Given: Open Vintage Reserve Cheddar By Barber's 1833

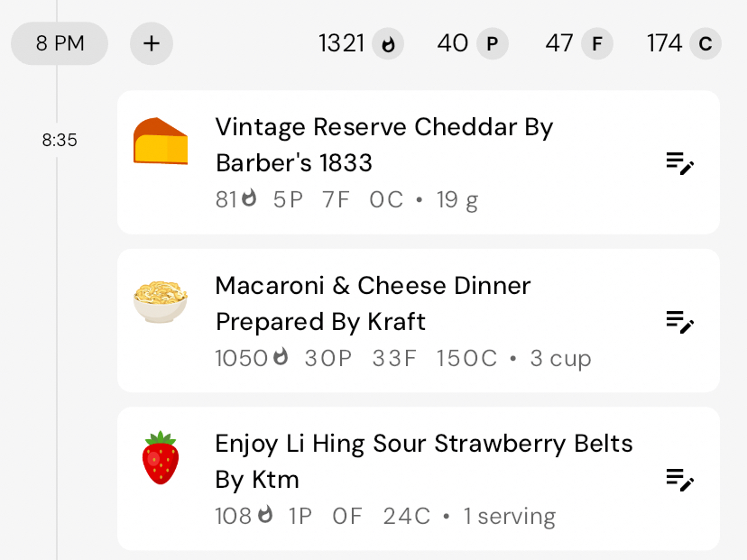Looking at the screenshot, I should tap(383, 144).
